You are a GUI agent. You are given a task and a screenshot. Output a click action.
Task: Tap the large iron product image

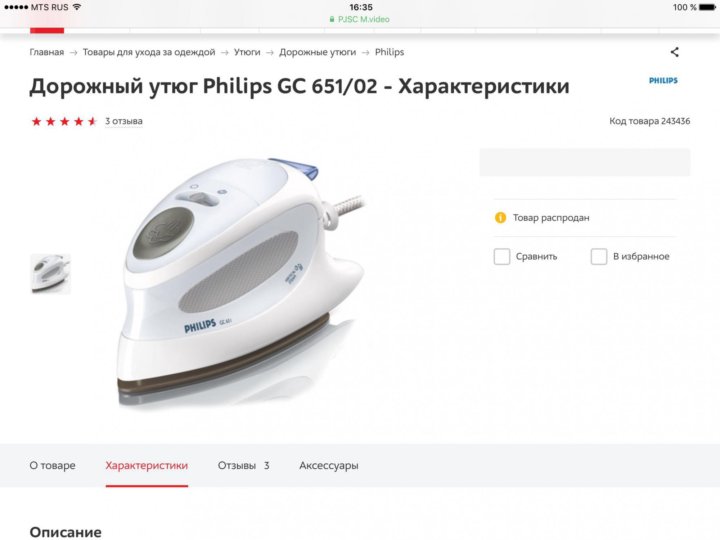coord(241,282)
